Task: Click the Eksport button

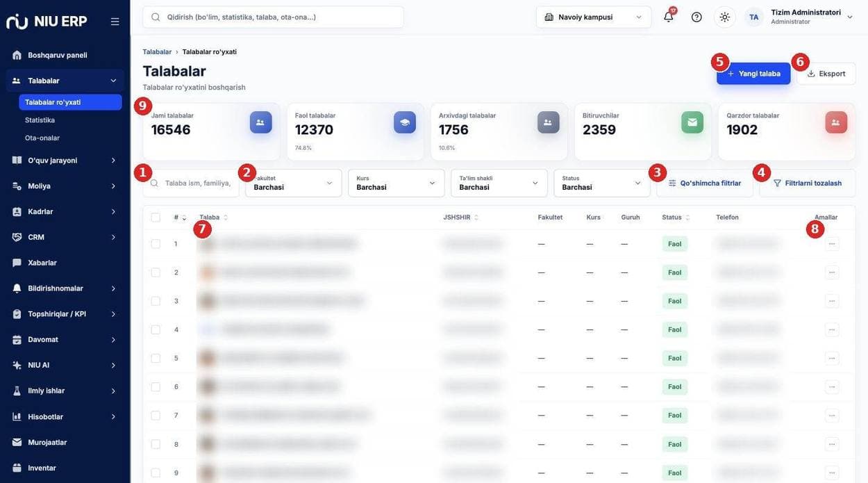Action: click(826, 74)
